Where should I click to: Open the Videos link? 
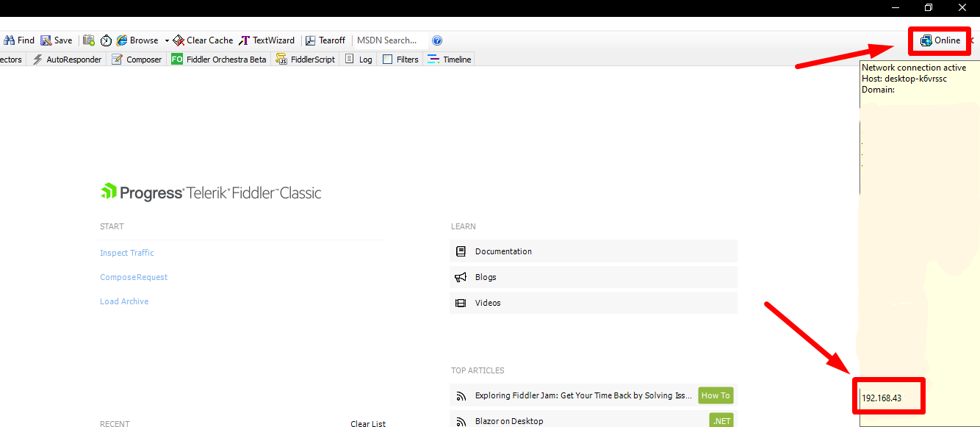pos(593,303)
